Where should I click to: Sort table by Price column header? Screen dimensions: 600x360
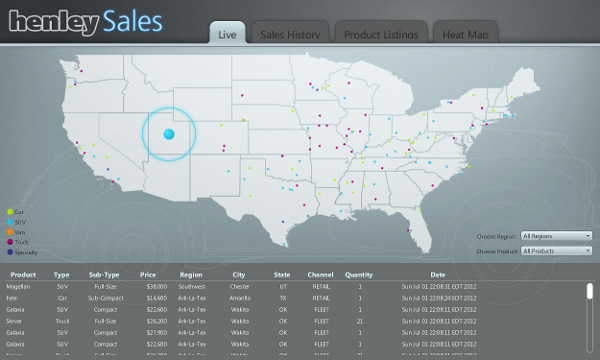[148, 275]
